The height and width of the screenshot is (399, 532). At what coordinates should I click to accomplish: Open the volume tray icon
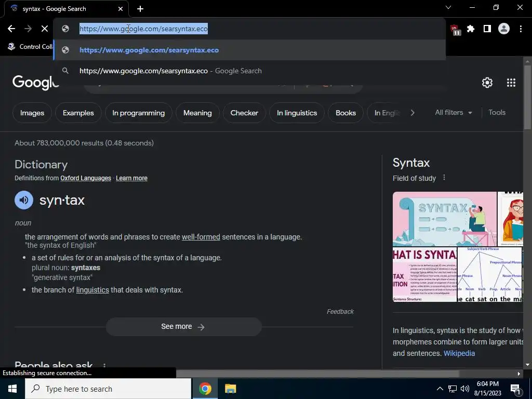(465, 389)
